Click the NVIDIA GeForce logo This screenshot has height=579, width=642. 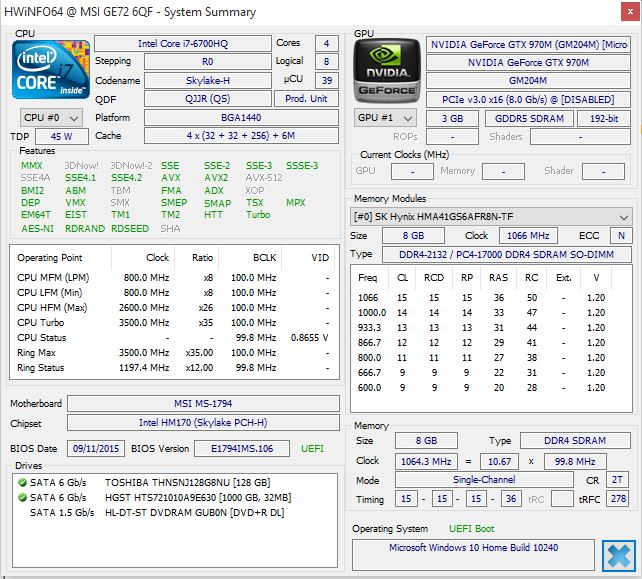[387, 71]
